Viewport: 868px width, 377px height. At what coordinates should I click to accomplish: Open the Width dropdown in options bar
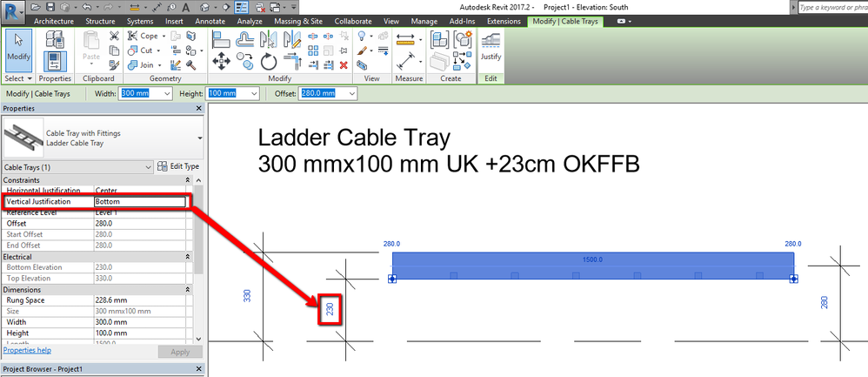pyautogui.click(x=168, y=94)
